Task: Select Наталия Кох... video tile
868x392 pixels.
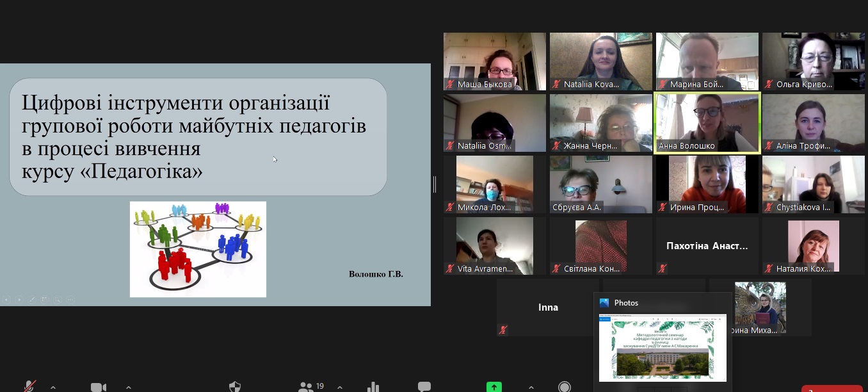Action: tap(814, 246)
